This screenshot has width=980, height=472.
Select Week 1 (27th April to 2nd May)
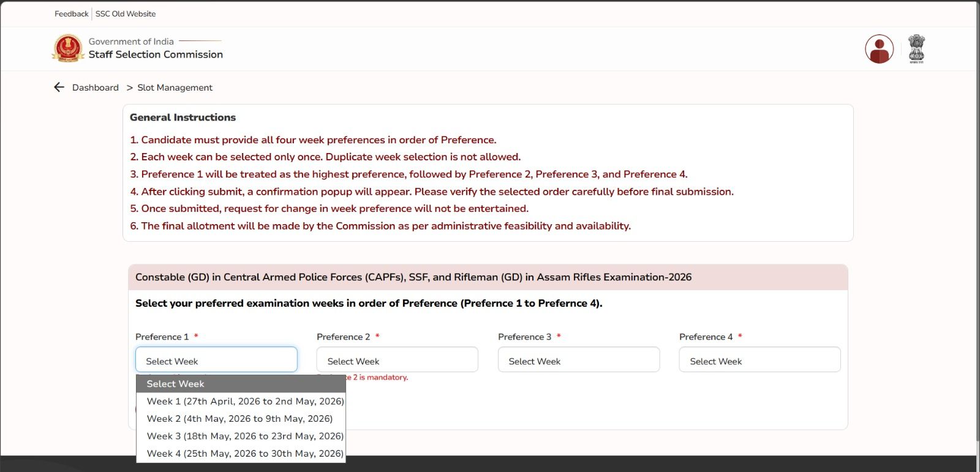pyautogui.click(x=245, y=402)
